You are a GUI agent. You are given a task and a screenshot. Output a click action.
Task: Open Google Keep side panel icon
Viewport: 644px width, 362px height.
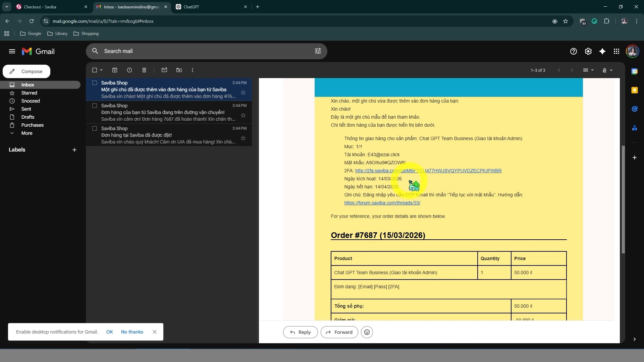pos(634,90)
